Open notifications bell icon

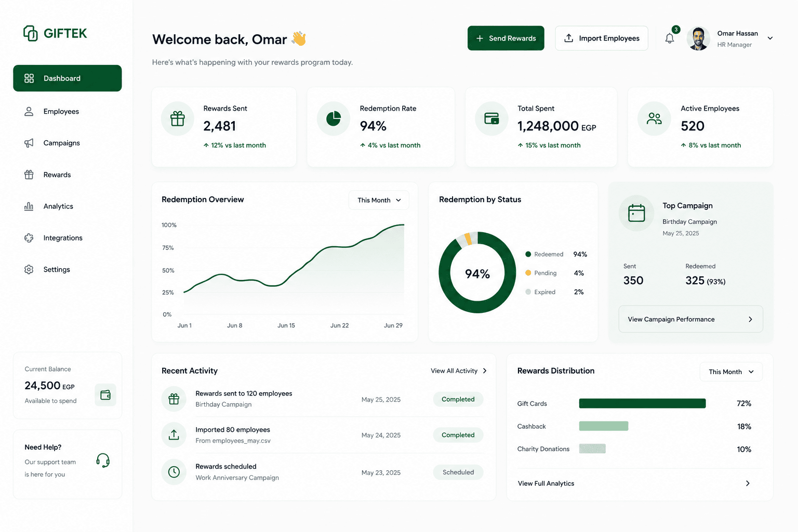[670, 38]
